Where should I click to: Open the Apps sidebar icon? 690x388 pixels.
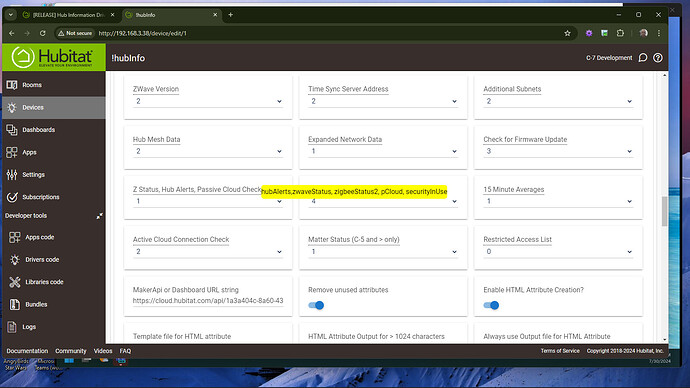[12, 152]
